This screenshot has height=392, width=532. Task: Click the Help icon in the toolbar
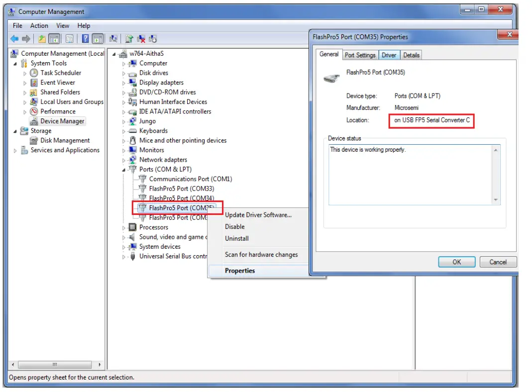pos(85,39)
